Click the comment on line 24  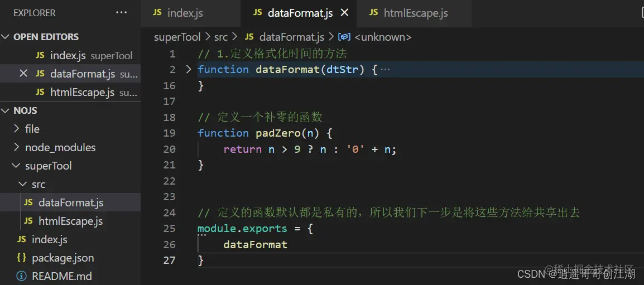point(388,212)
